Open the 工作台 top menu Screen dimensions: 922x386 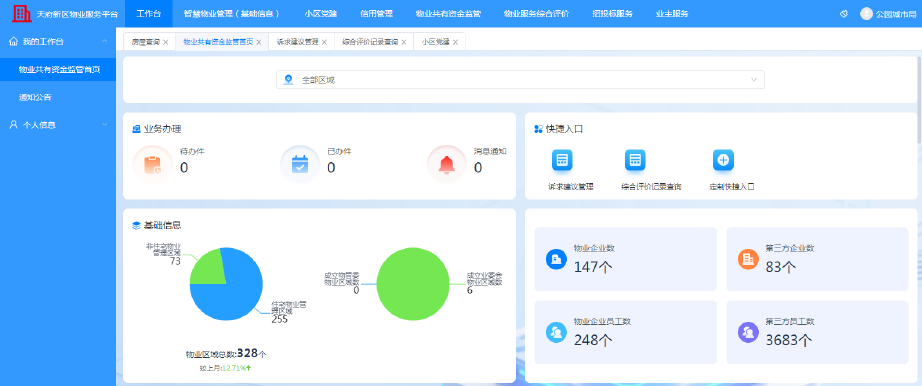click(x=149, y=14)
